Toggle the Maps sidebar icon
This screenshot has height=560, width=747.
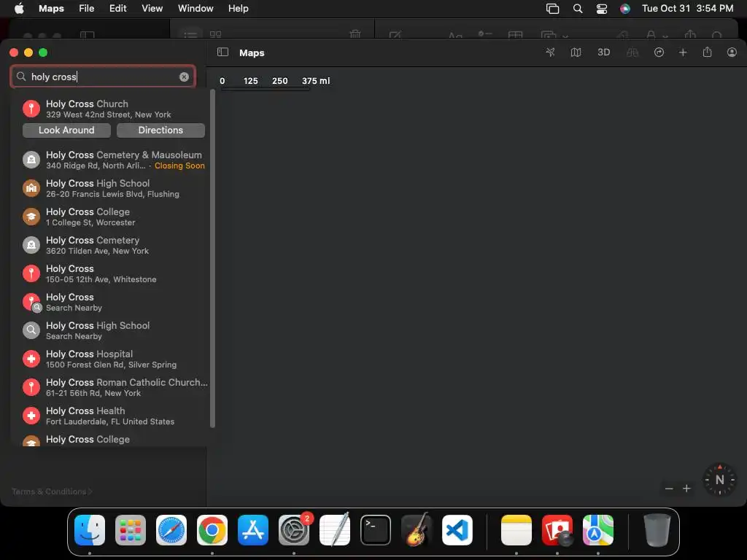(x=222, y=52)
